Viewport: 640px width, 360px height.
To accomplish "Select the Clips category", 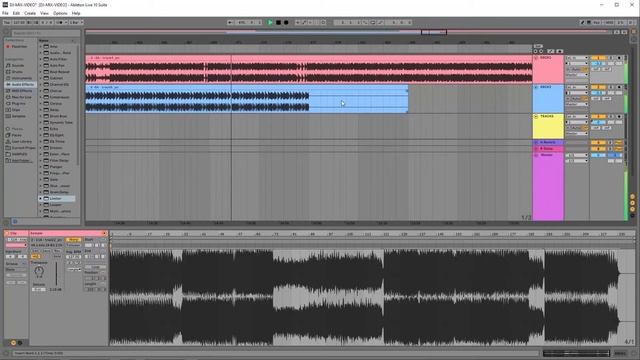I will click(16, 110).
